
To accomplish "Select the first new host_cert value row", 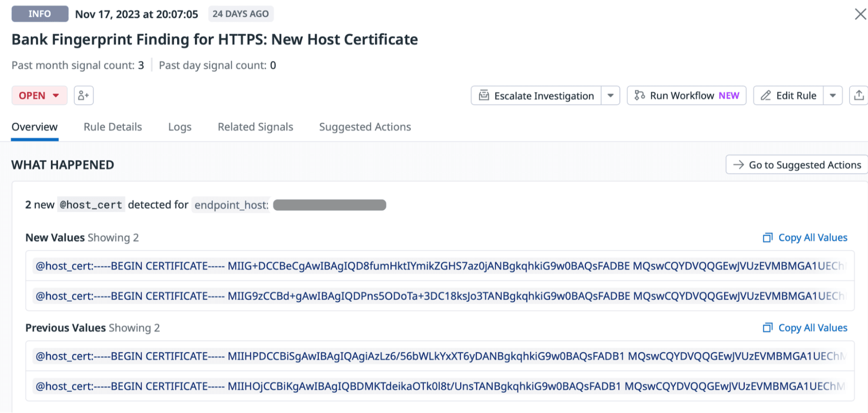I will pyautogui.click(x=439, y=266).
